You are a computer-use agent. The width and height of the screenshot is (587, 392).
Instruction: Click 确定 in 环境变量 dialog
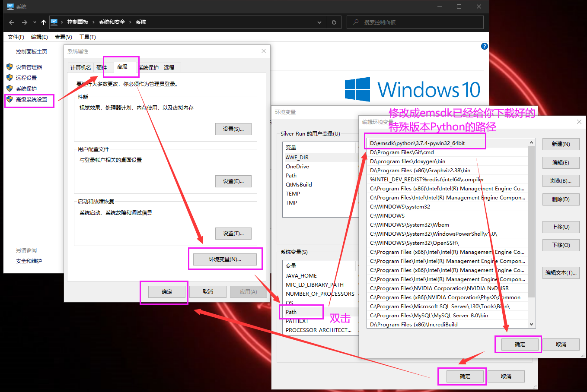[x=465, y=376]
